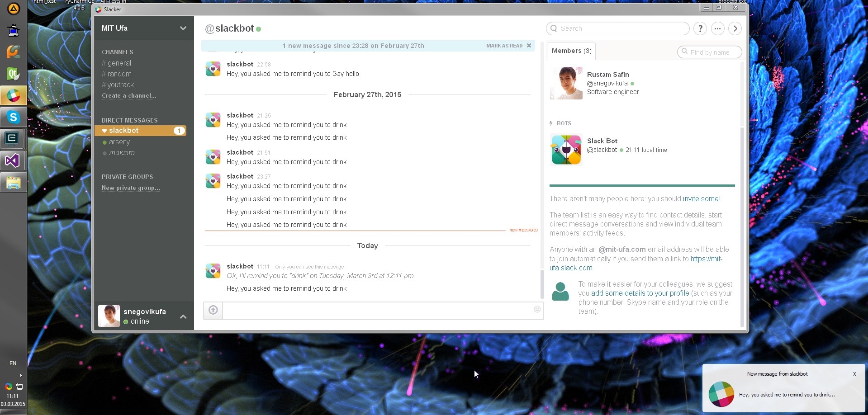The width and height of the screenshot is (868, 415).
Task: Click the Find by name field
Action: (710, 52)
